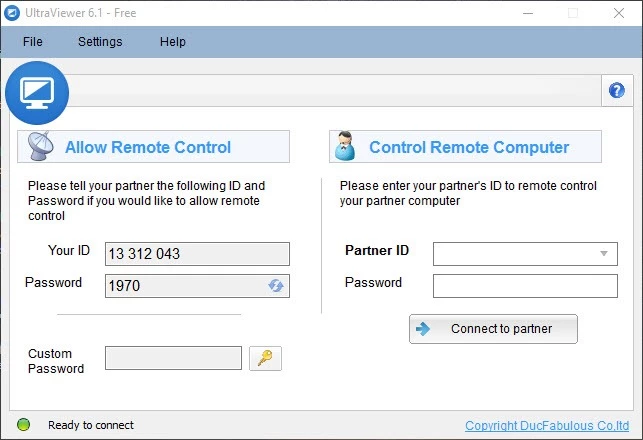The image size is (643, 440).
Task: Open the File menu
Action: click(x=33, y=42)
